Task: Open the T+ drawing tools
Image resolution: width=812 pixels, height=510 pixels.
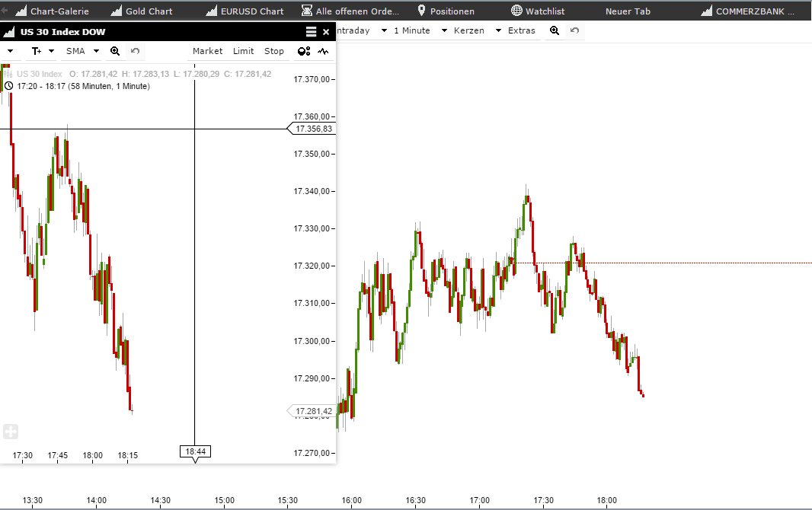Action: pos(37,51)
